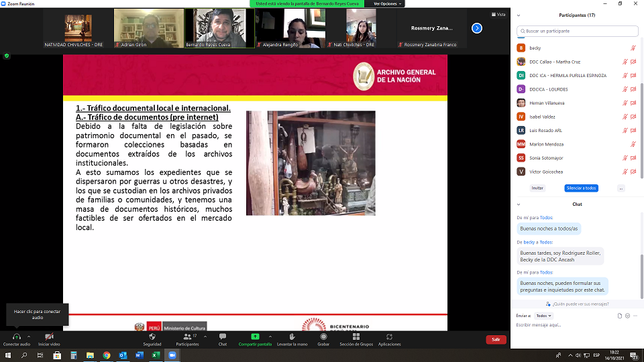The image size is (644, 362).
Task: Click the file attachment icon in chat
Action: click(x=620, y=316)
